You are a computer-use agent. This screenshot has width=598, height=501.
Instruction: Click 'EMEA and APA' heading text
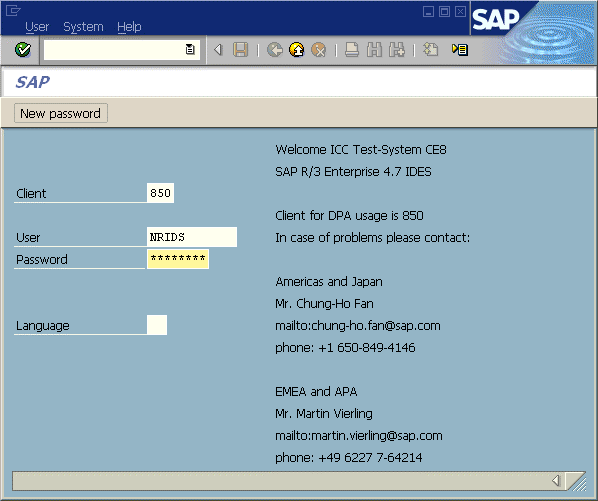pos(316,392)
